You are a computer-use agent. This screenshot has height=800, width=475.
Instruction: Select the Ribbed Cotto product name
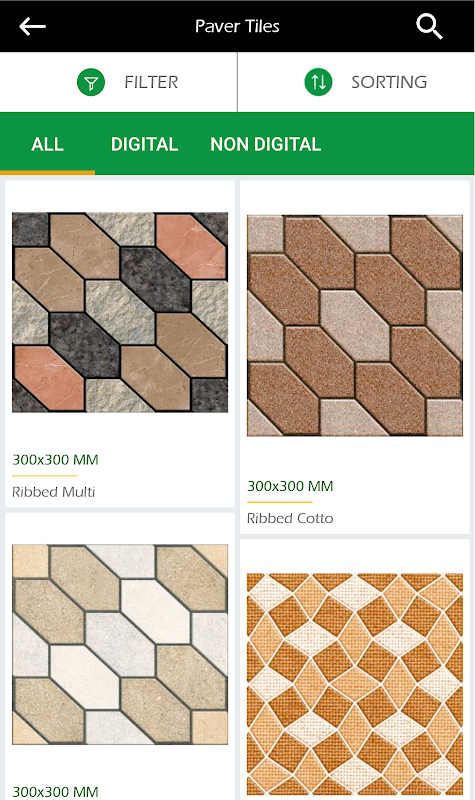tap(290, 518)
